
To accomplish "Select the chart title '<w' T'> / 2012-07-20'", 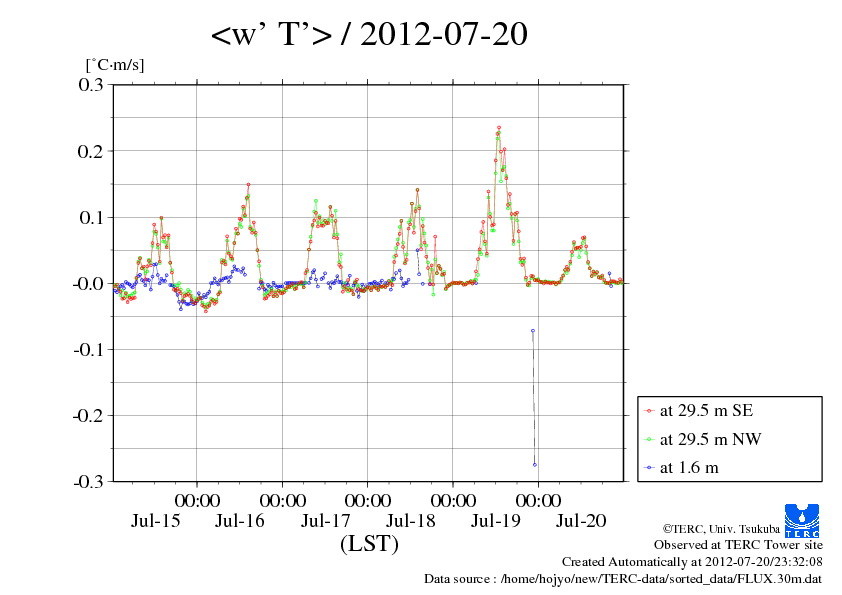I will point(369,34).
